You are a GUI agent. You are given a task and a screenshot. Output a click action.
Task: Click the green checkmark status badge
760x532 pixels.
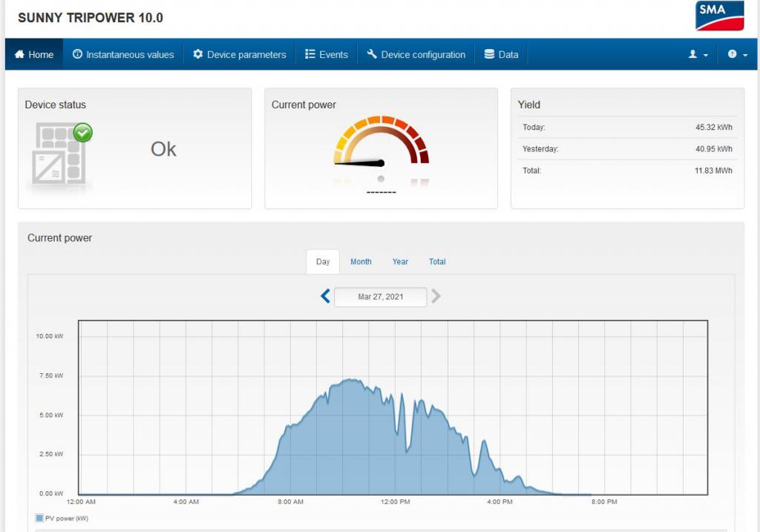pyautogui.click(x=83, y=132)
